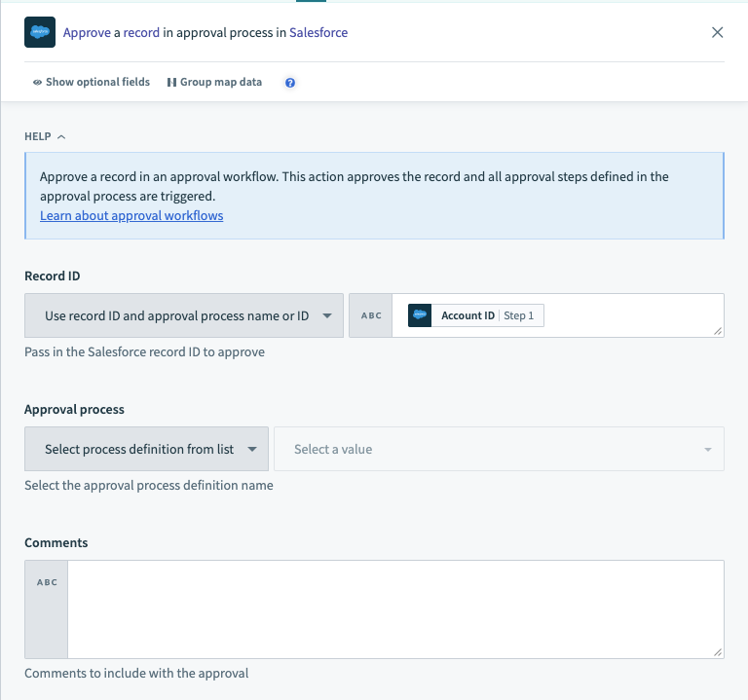This screenshot has height=700, width=748.
Task: Click the ABC type icon beside Record ID
Action: tap(371, 315)
